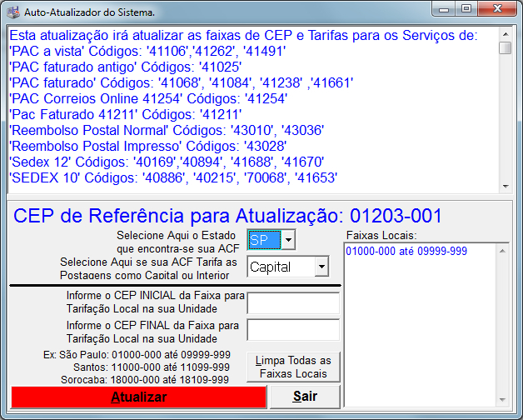
Task: Click the 'Reembolso Postal Impresso' line
Action: 147,146
